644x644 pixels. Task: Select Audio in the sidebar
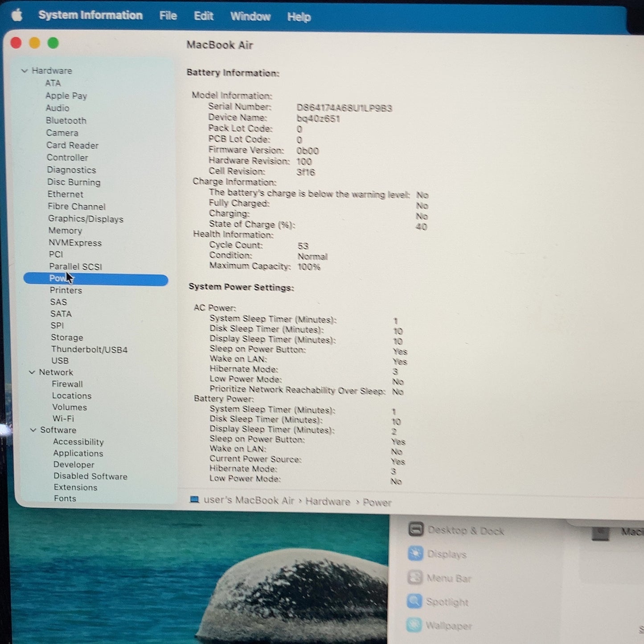pos(57,108)
